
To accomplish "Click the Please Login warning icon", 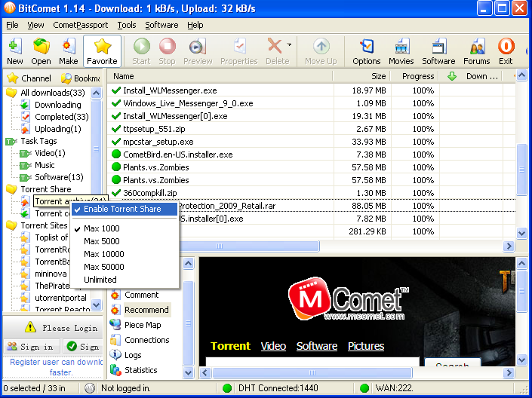I will [30, 327].
